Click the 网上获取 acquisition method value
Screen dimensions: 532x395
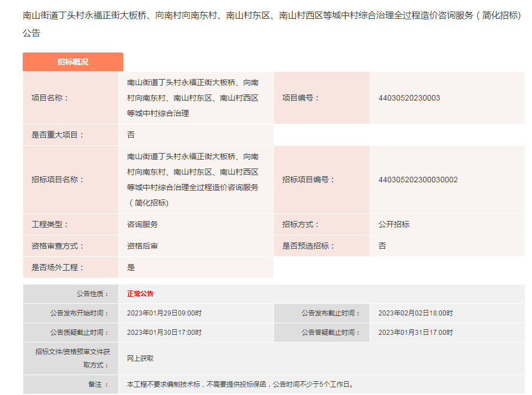pos(140,358)
